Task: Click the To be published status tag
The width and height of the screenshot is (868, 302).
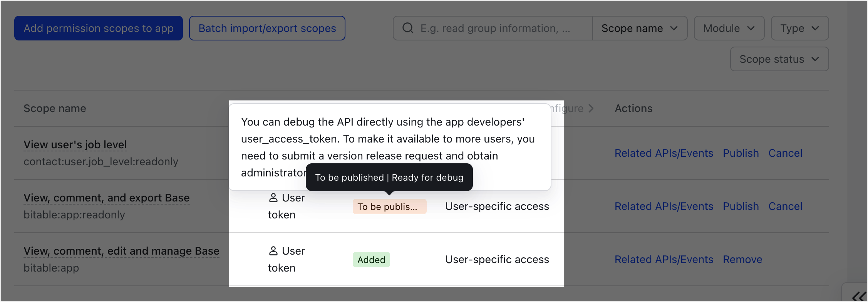Action: pyautogui.click(x=389, y=206)
